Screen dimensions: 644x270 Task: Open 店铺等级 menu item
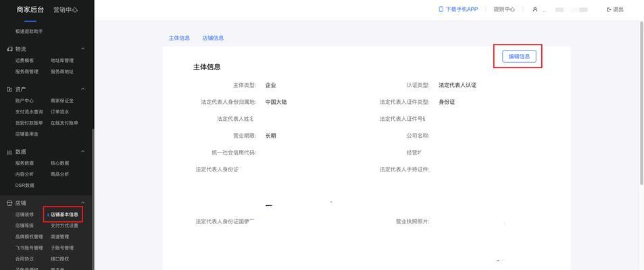24,225
